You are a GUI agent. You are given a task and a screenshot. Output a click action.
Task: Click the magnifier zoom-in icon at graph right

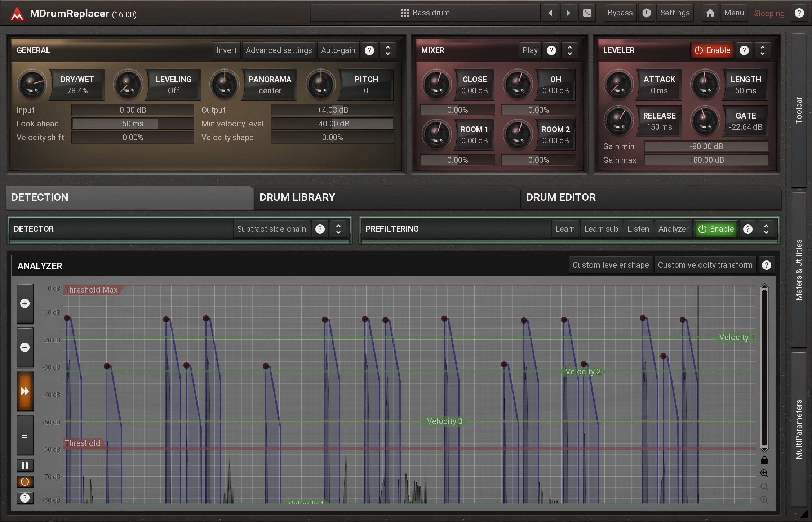tap(764, 473)
